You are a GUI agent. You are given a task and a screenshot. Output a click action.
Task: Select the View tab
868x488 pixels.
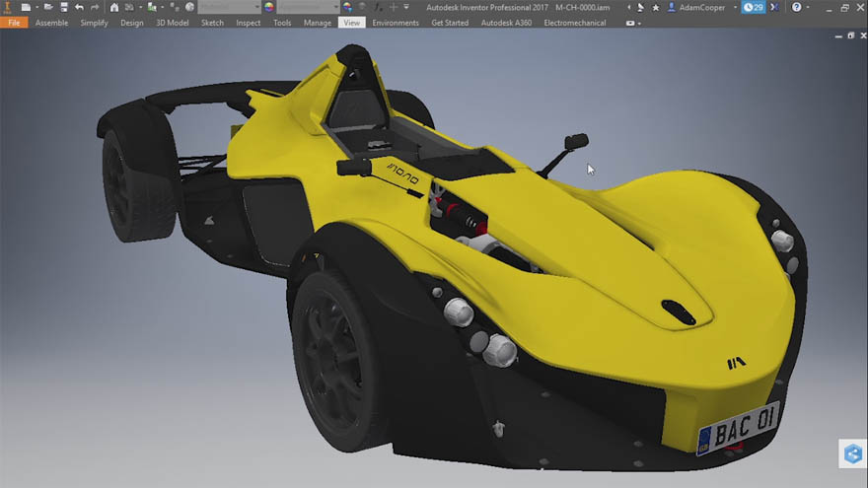pos(351,23)
